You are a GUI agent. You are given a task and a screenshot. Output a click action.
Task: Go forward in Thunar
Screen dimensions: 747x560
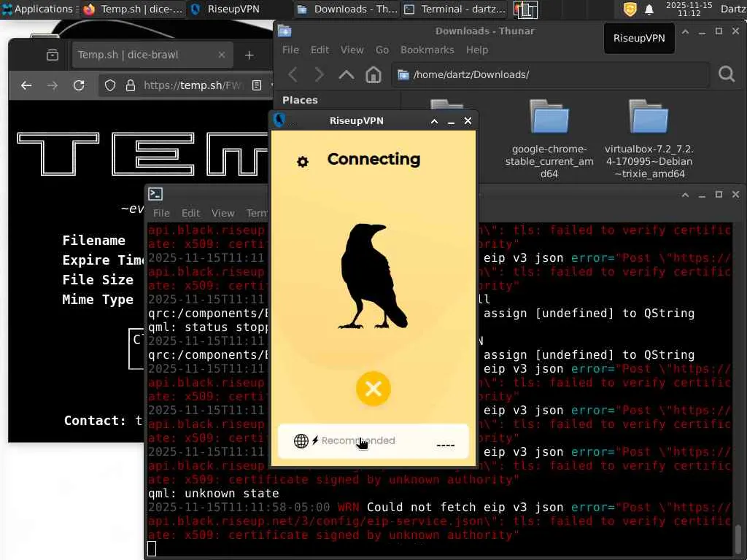click(320, 74)
